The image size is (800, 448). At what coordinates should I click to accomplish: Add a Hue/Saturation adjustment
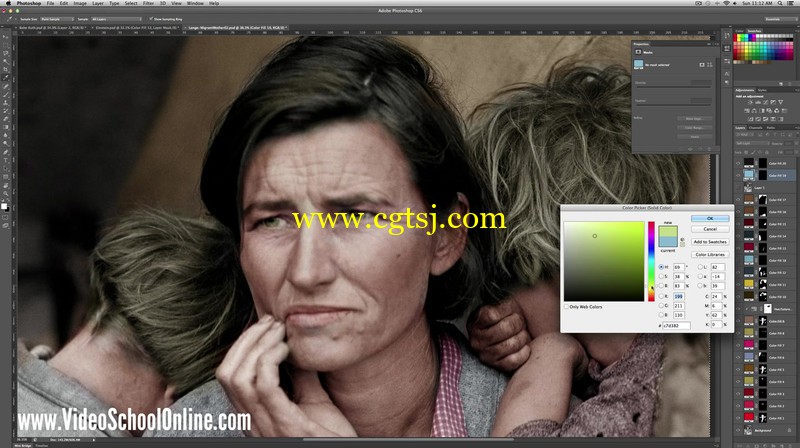746,111
